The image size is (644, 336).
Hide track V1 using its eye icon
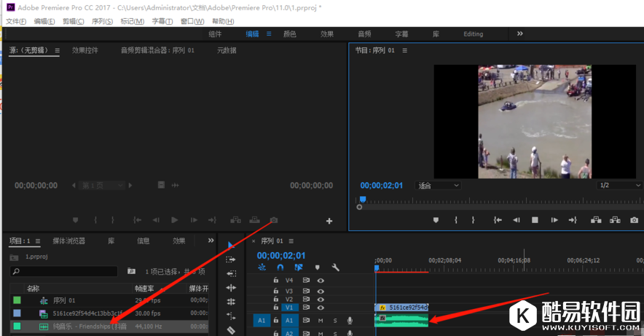coord(320,308)
